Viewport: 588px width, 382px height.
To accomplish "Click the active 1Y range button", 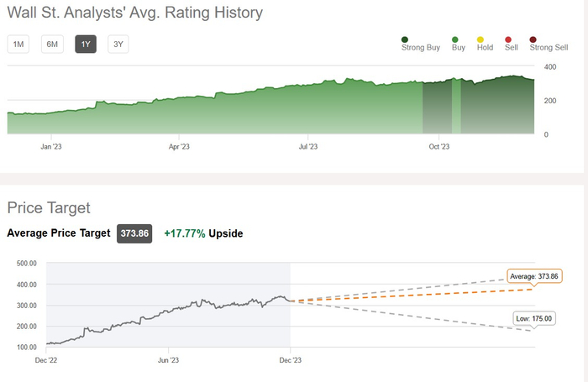I will 86,44.
